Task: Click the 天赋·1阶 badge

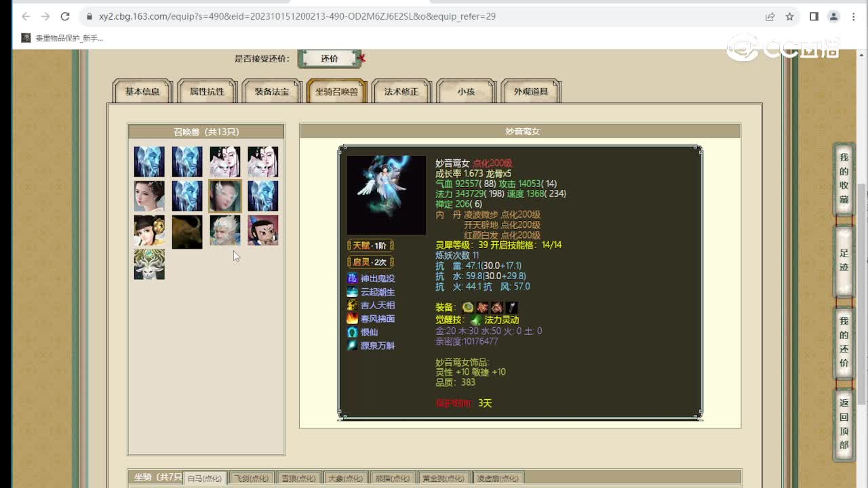Action: click(x=370, y=245)
